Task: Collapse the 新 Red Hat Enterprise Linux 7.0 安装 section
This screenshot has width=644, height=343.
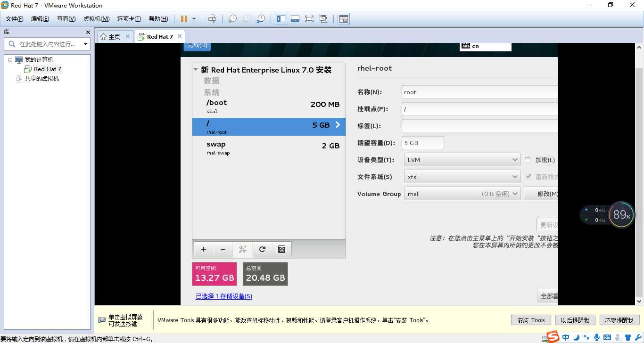Action: pyautogui.click(x=196, y=70)
